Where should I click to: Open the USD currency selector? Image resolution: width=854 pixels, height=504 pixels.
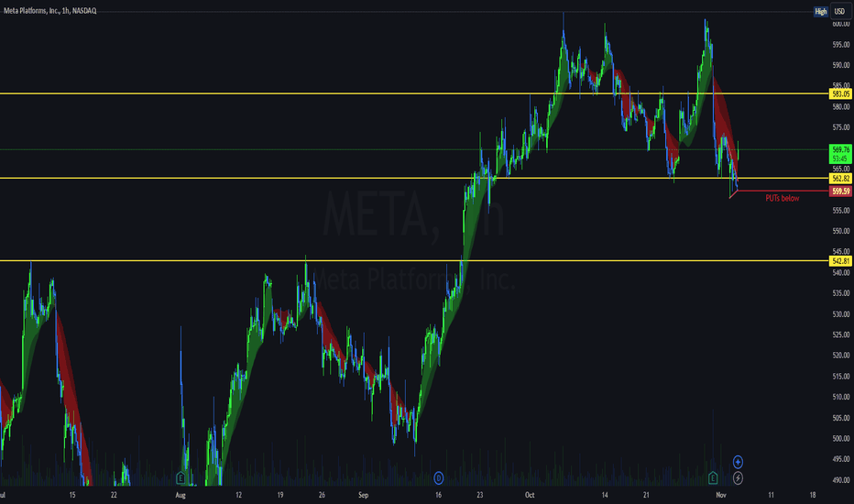click(x=840, y=11)
